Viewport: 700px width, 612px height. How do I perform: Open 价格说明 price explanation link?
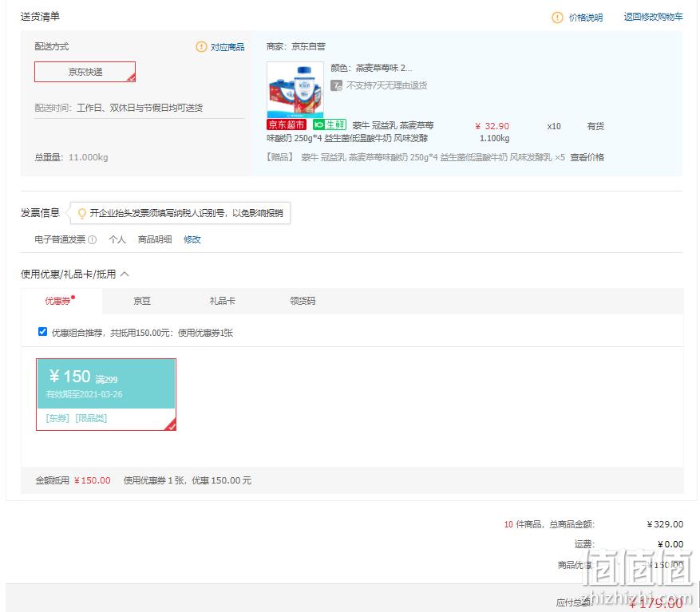[x=585, y=18]
